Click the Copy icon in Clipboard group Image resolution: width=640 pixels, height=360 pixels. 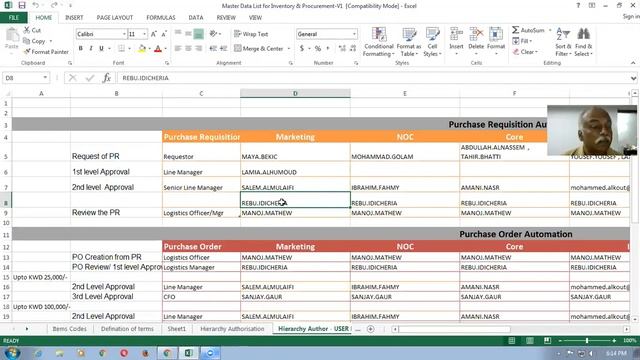(x=27, y=41)
